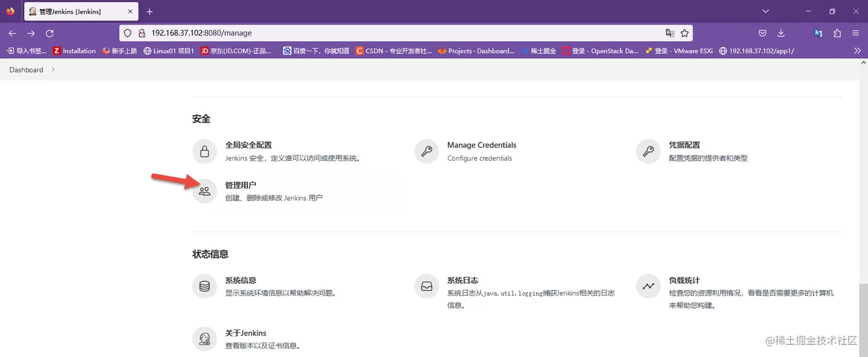Open the Firefox hamburger menu
This screenshot has height=357, width=868.
pyautogui.click(x=855, y=33)
